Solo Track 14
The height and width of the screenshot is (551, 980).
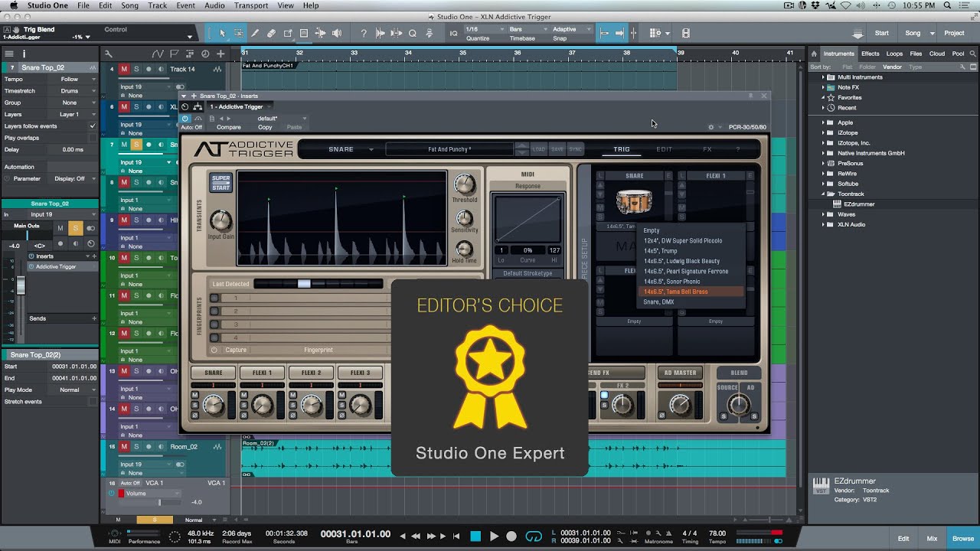pyautogui.click(x=136, y=69)
